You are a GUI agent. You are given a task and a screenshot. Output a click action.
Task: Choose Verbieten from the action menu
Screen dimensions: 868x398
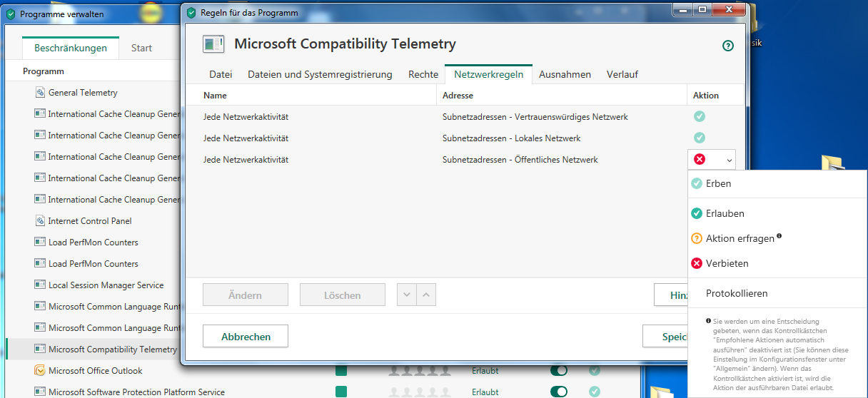777,263
